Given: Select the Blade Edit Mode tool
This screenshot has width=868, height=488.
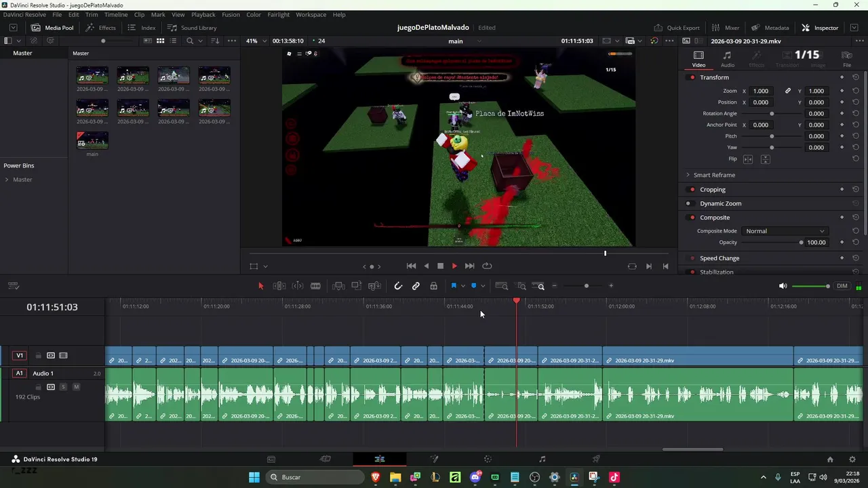Looking at the screenshot, I should pos(315,286).
